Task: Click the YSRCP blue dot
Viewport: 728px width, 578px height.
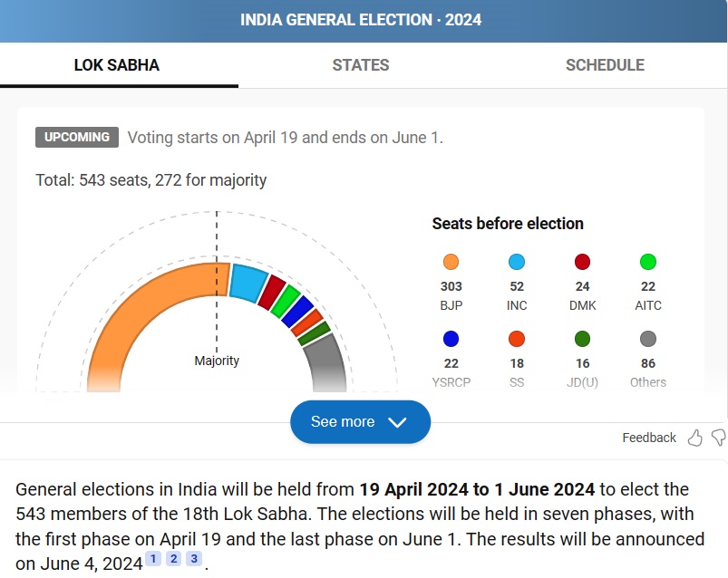Action: point(451,340)
